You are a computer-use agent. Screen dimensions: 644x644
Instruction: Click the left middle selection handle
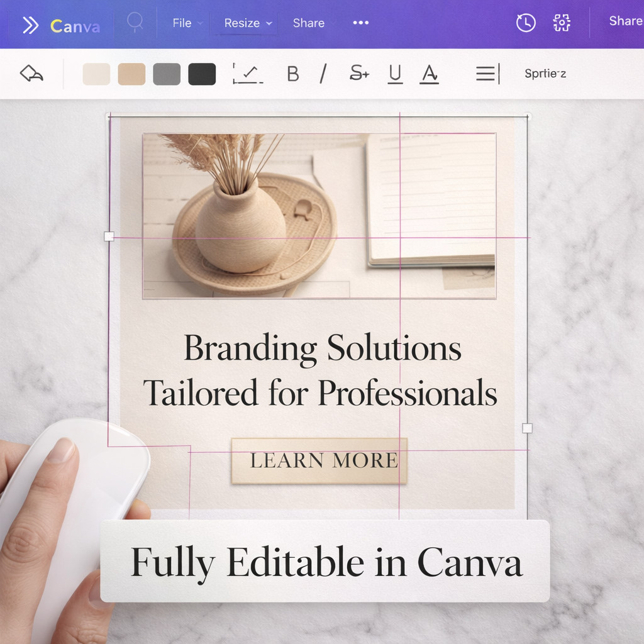(x=109, y=236)
